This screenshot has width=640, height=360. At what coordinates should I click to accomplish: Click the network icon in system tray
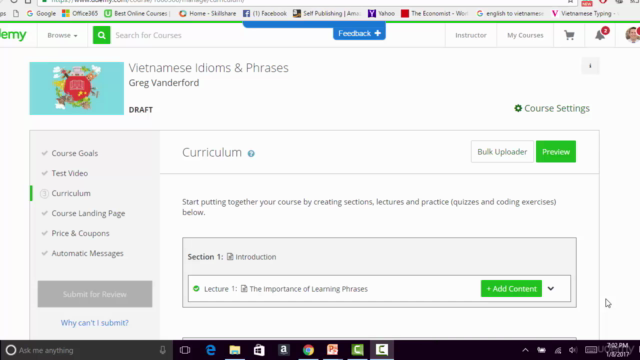pos(558,350)
